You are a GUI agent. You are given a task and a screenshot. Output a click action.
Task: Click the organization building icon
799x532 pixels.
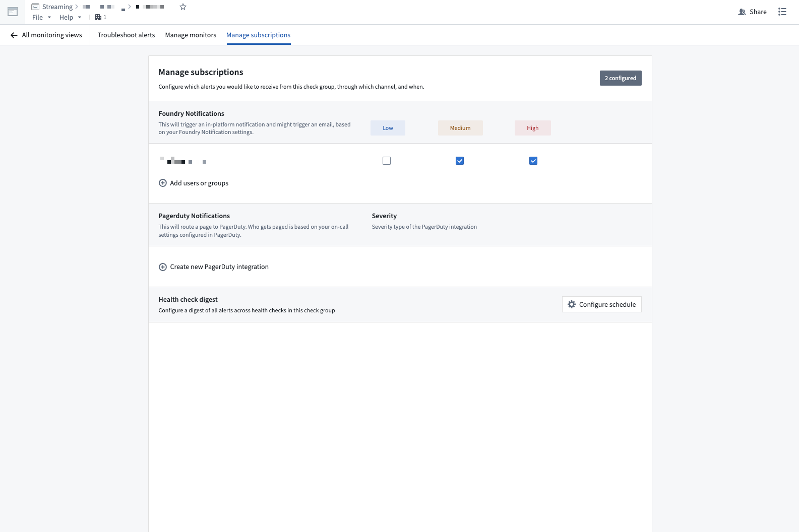click(x=98, y=17)
